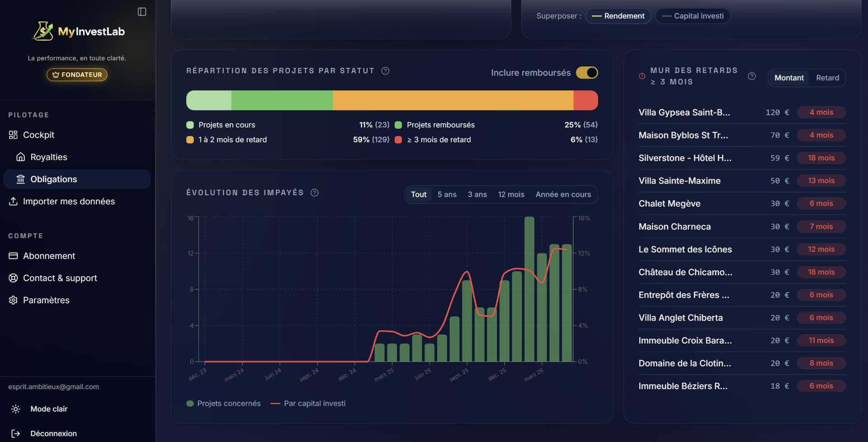Image resolution: width=868 pixels, height=442 pixels.
Task: Click 11 mois badge of Immeuble Croix Bara...
Action: click(x=821, y=340)
